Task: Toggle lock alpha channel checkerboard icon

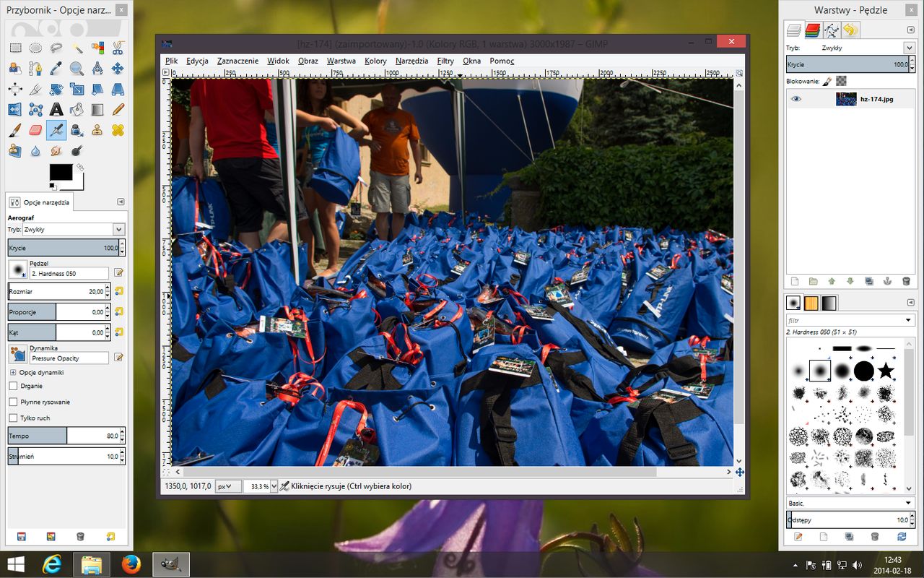Action: [x=841, y=82]
